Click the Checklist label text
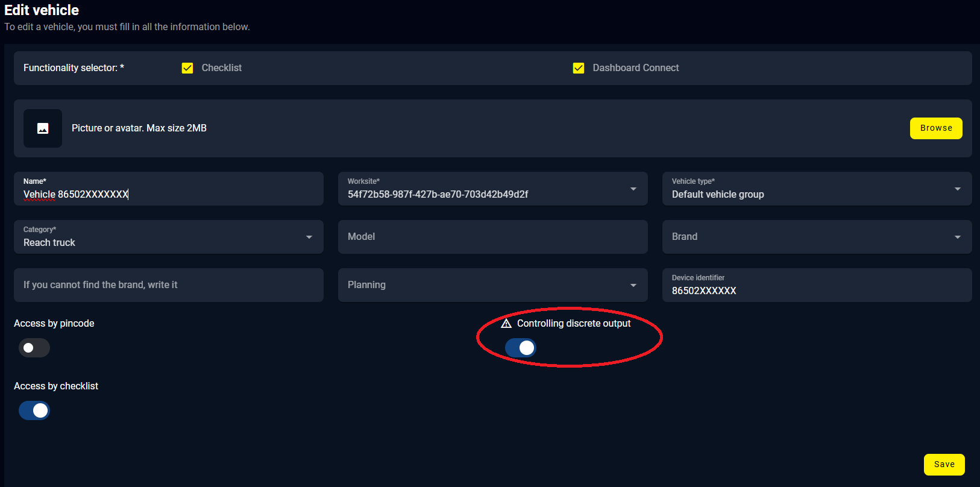The image size is (980, 487). 221,68
